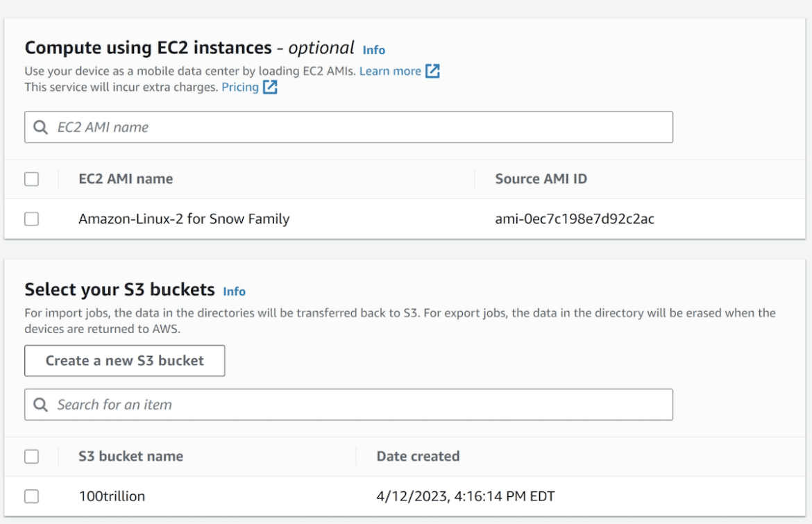Image resolution: width=812 pixels, height=524 pixels.
Task: Click the 4/12/2023, 4:16:14 PM EDT date cell
Action: click(466, 496)
